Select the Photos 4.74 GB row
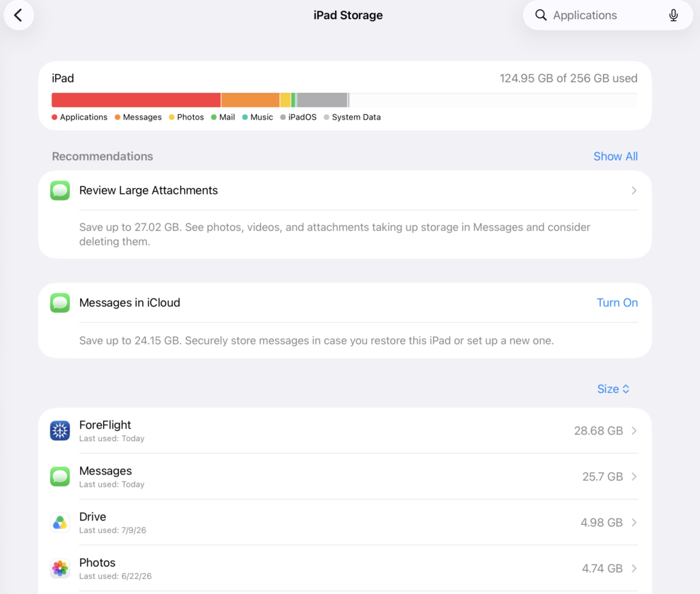This screenshot has height=594, width=700. [345, 569]
